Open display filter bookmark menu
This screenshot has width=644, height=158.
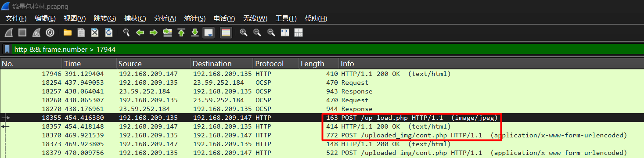[7, 49]
